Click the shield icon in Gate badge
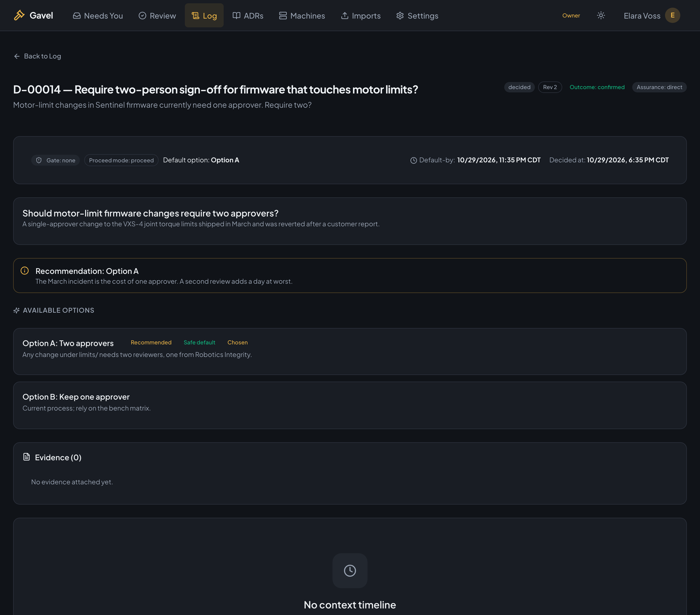 (x=39, y=160)
